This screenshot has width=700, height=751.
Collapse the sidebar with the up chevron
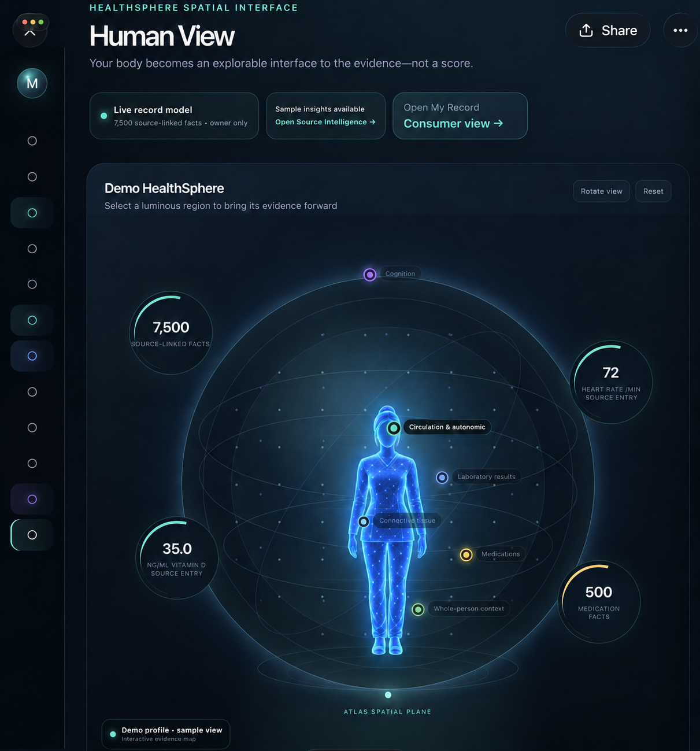coord(30,32)
